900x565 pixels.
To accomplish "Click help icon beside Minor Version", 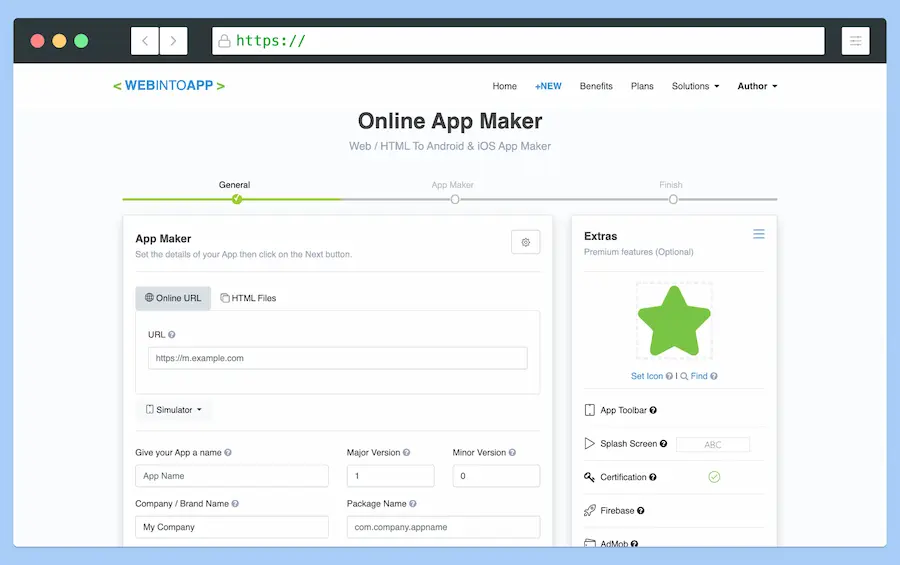I will [x=512, y=452].
